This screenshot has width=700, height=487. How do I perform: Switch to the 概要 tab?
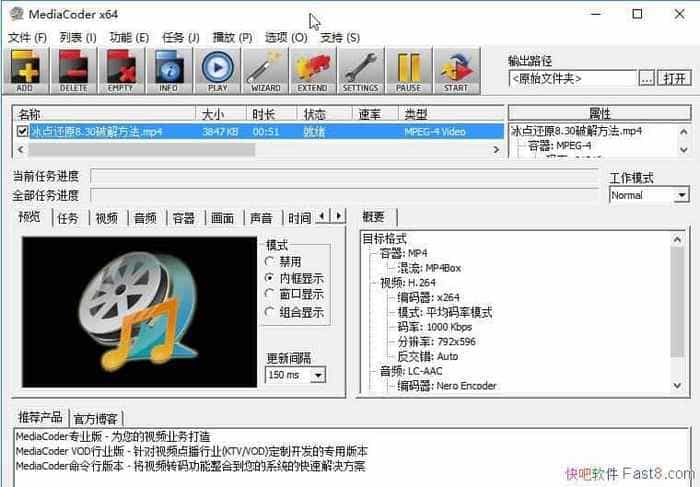[x=373, y=217]
